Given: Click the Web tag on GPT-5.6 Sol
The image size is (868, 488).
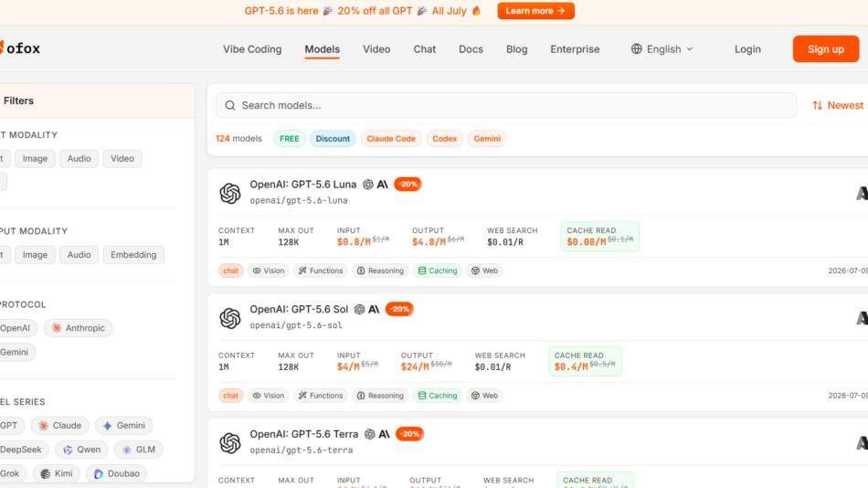Looking at the screenshot, I should (x=484, y=396).
